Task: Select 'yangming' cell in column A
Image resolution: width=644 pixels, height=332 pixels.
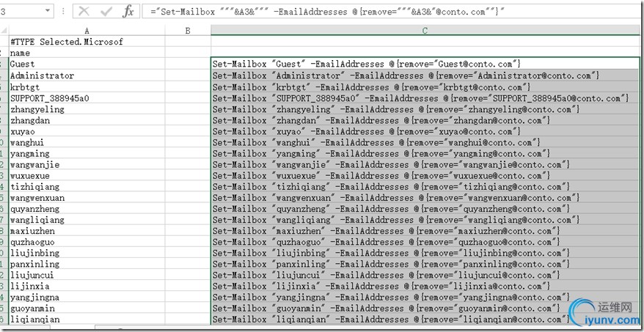Action: 87,153
